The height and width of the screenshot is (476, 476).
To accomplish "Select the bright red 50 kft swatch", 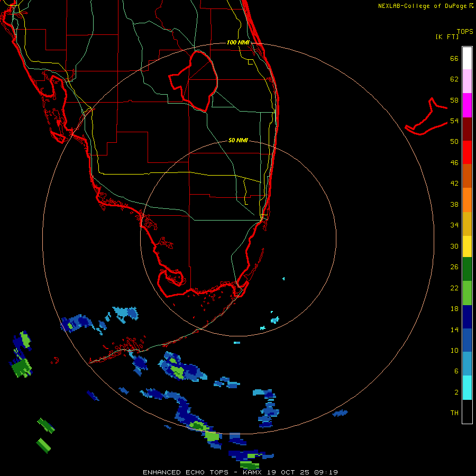I will click(467, 152).
